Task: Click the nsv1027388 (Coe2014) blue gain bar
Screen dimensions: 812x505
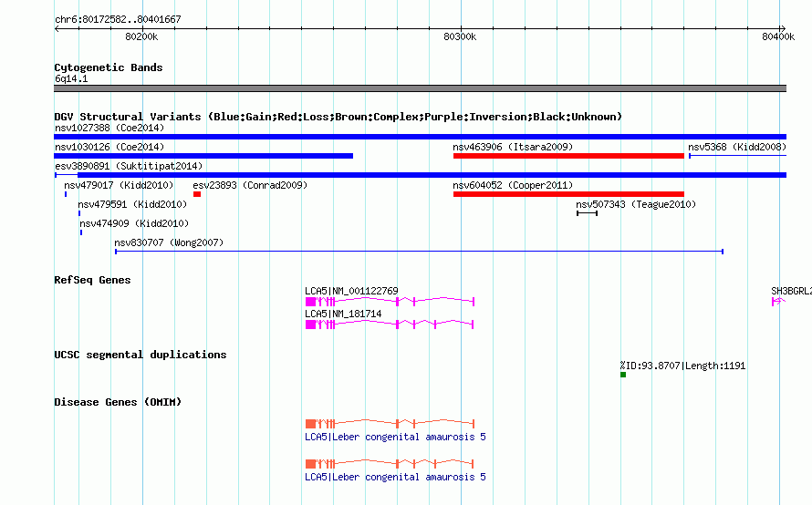Action: (420, 137)
